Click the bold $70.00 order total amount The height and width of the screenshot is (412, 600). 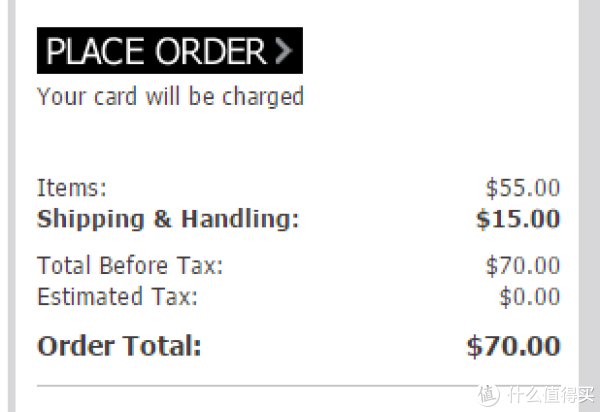(x=514, y=346)
